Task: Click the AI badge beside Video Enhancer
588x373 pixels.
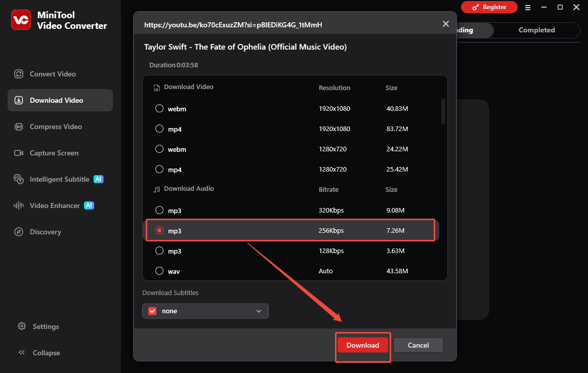Action: coord(89,205)
